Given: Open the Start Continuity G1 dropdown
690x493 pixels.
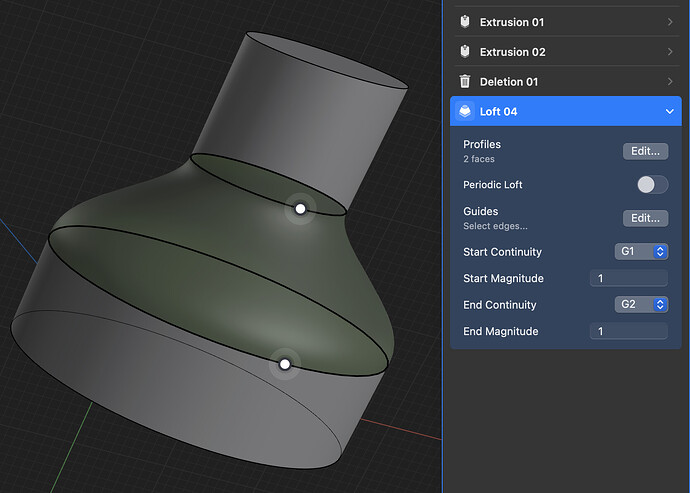Looking at the screenshot, I should [641, 252].
